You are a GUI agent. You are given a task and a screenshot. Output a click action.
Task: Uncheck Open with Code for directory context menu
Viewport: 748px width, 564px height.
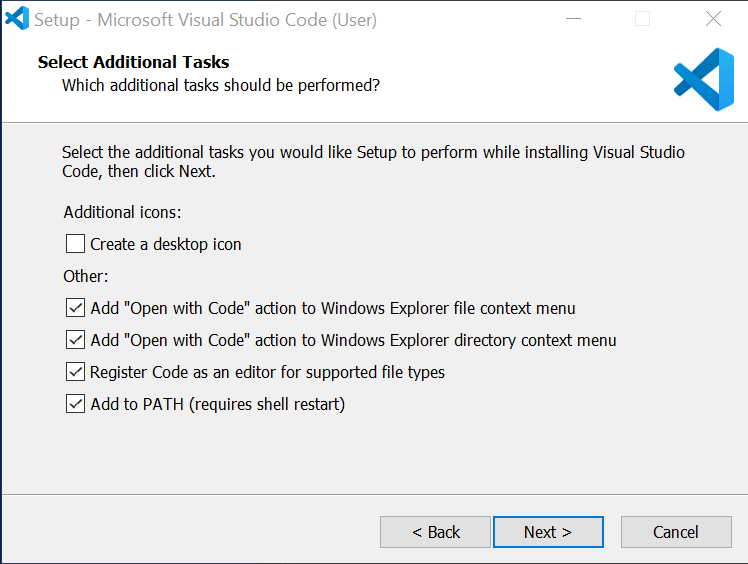coord(76,340)
